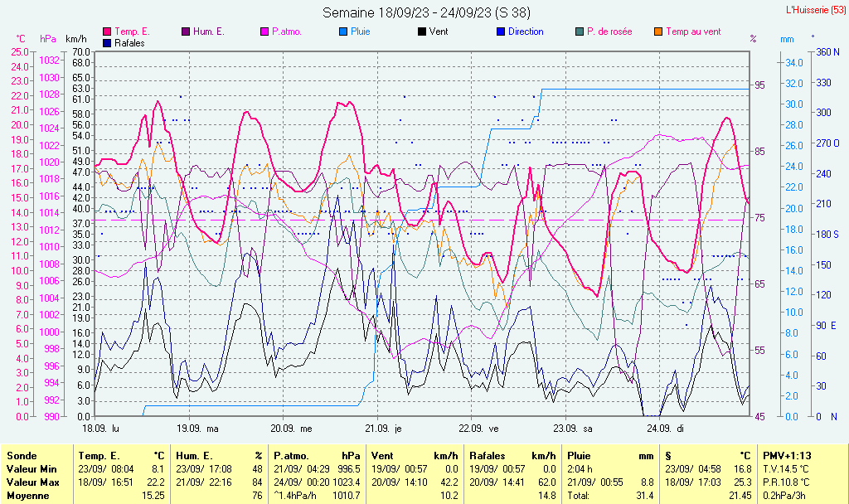Image resolution: width=849 pixels, height=504 pixels.
Task: Click the average pressure '1010.7'
Action: [x=347, y=496]
